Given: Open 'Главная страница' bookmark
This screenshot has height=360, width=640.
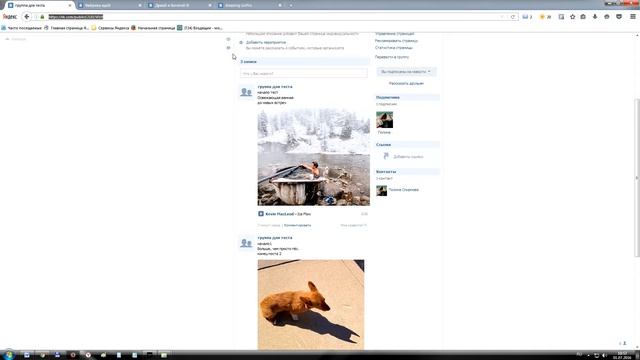Looking at the screenshot, I should 67,28.
